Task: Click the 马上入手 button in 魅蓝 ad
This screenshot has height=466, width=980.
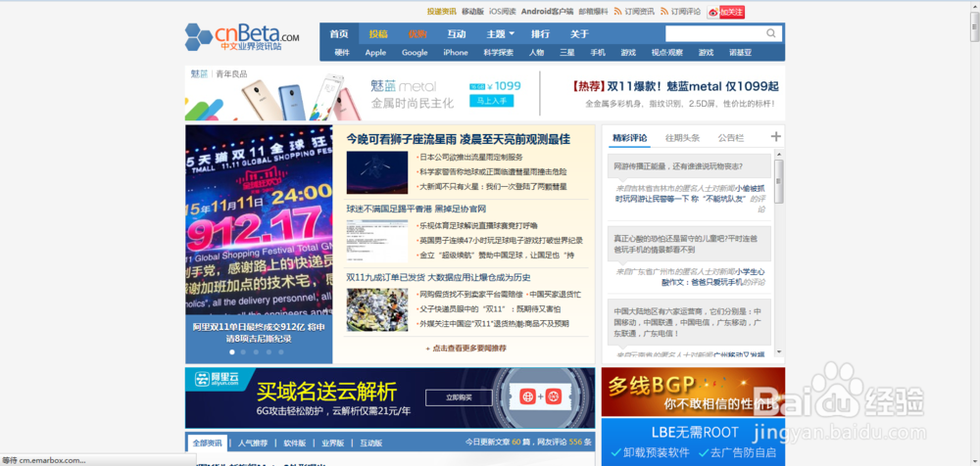Action: 491,101
